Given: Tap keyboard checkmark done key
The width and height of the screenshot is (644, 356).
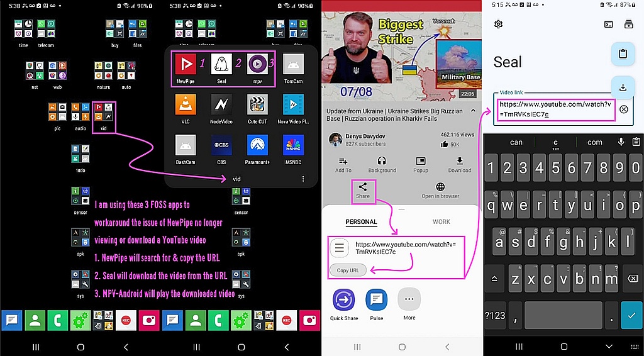Looking at the screenshot, I should point(631,315).
